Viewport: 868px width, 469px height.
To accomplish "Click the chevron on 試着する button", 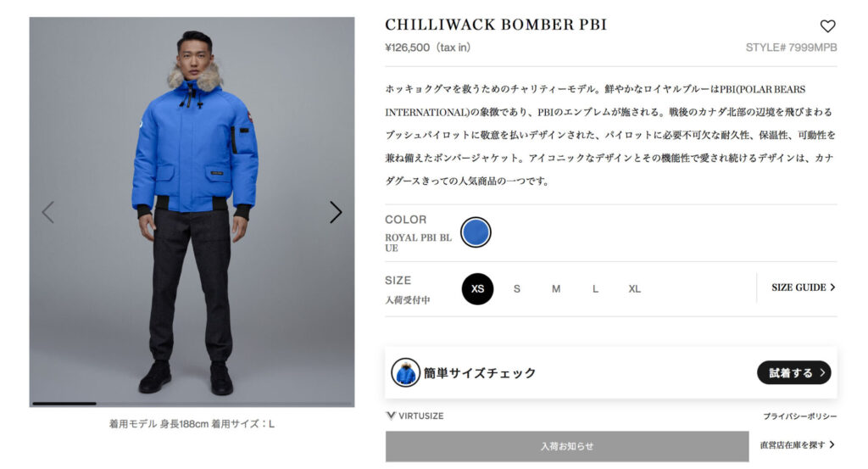I will [822, 372].
